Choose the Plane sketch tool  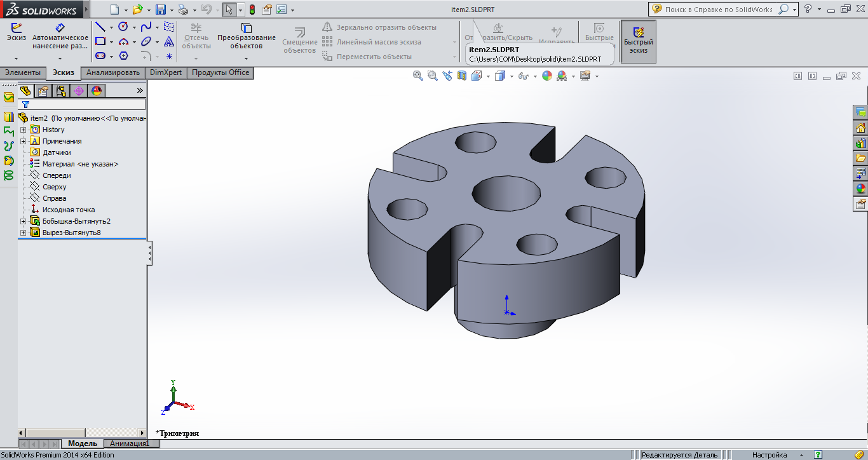(169, 27)
